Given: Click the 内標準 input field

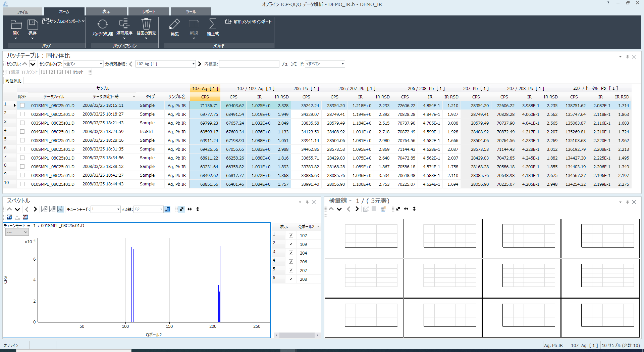Looking at the screenshot, I should (249, 64).
